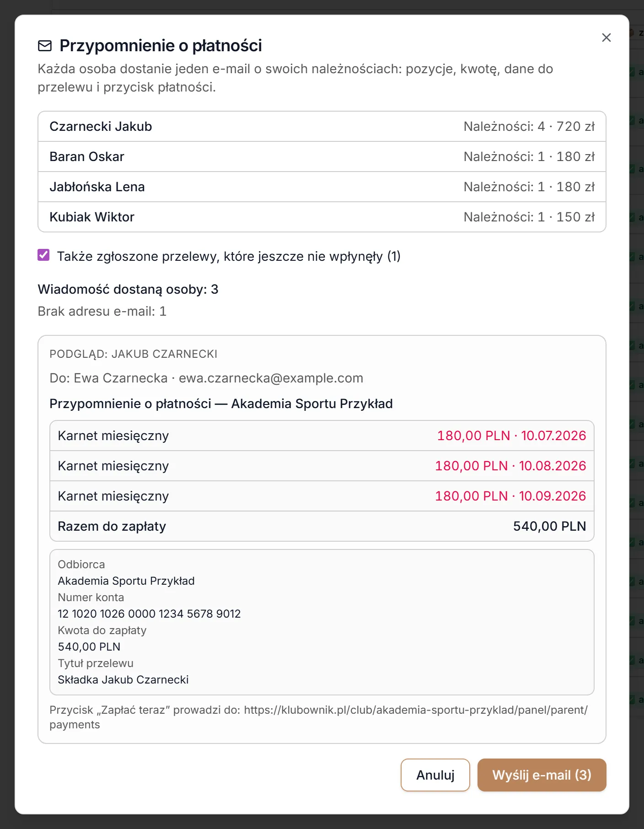
Task: Select the Czarnecki Jakub row name
Action: click(x=101, y=126)
